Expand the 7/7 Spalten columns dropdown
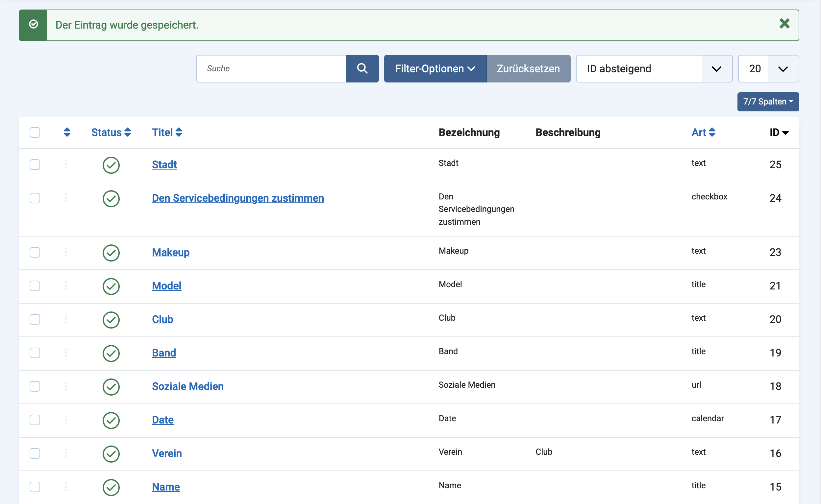The width and height of the screenshot is (821, 504). [x=768, y=102]
